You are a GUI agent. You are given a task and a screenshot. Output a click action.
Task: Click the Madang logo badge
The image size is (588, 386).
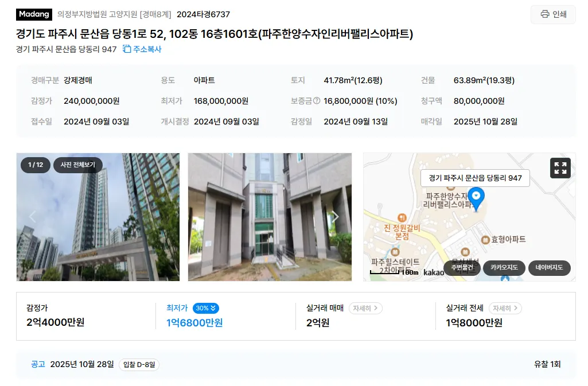(34, 14)
